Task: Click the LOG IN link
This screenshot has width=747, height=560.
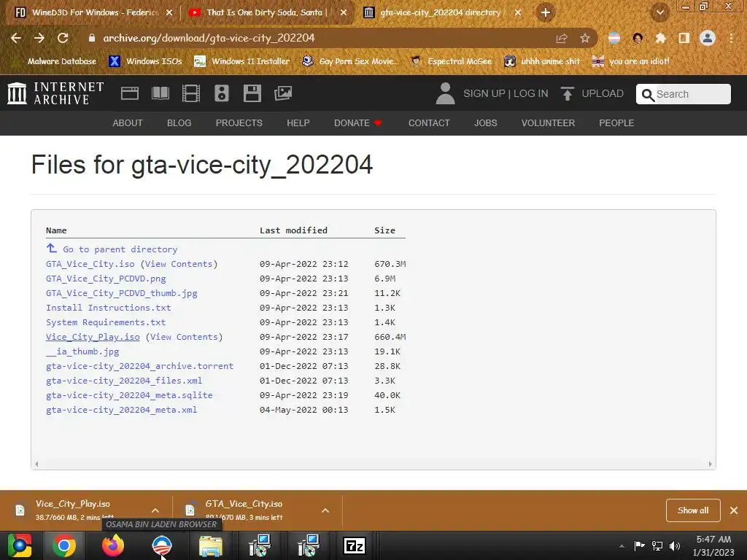Action: [531, 93]
